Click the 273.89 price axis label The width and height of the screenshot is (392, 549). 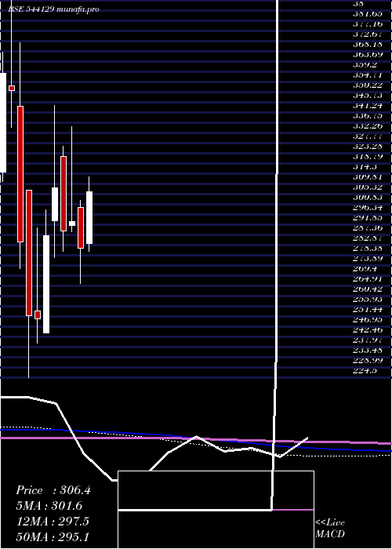click(x=368, y=259)
